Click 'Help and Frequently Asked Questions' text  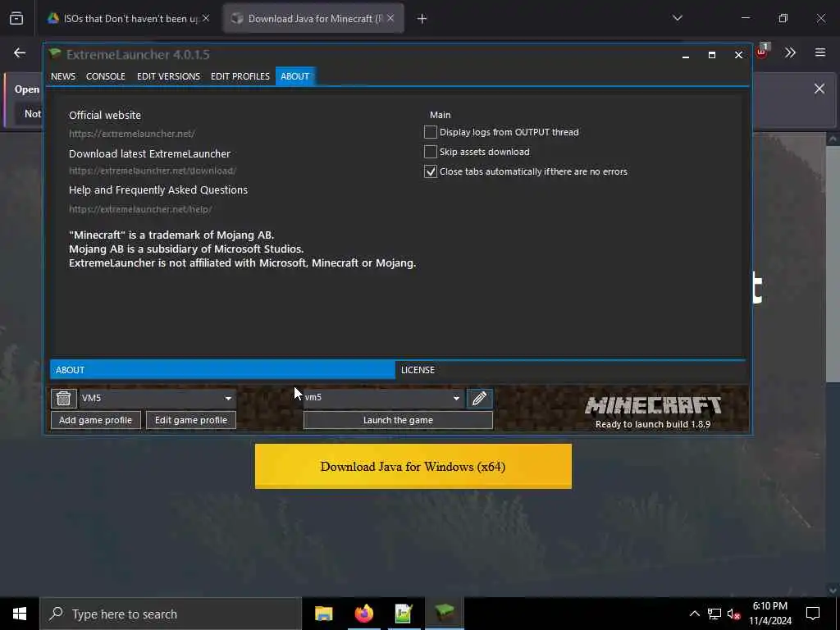[x=158, y=189]
